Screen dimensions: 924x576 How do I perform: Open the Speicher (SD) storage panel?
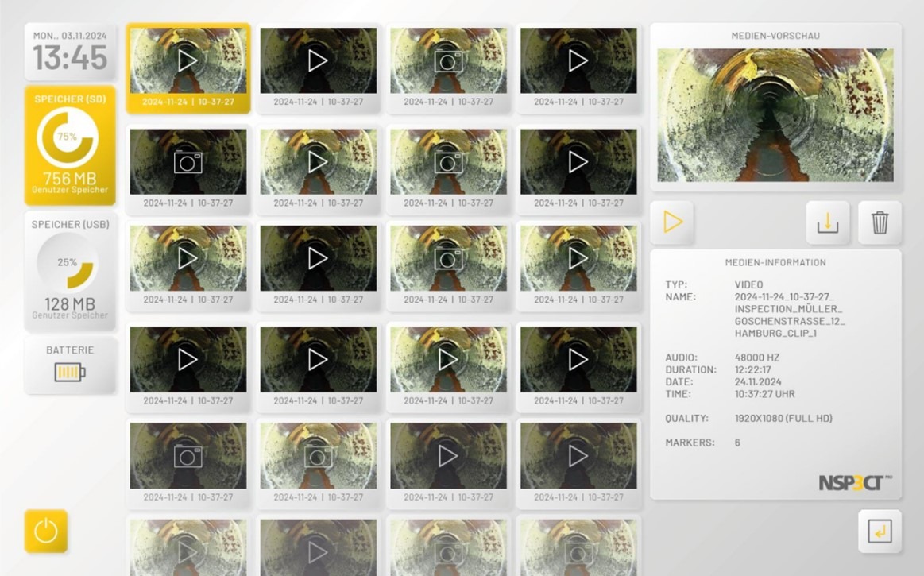(70, 145)
